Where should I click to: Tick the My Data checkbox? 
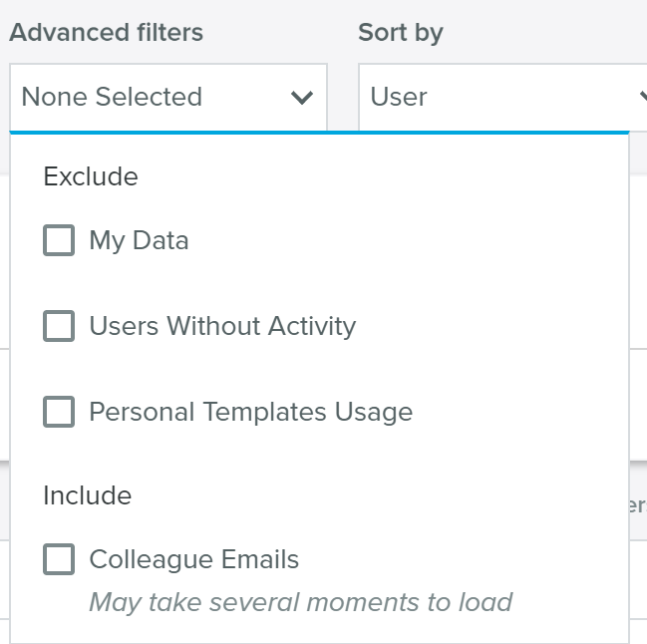(59, 240)
